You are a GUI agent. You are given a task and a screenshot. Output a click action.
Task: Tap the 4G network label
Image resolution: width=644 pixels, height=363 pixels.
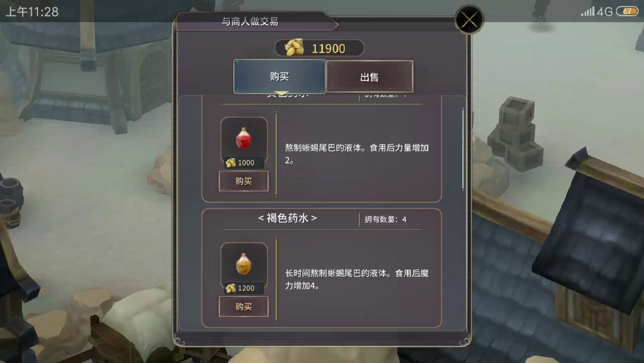(x=605, y=11)
